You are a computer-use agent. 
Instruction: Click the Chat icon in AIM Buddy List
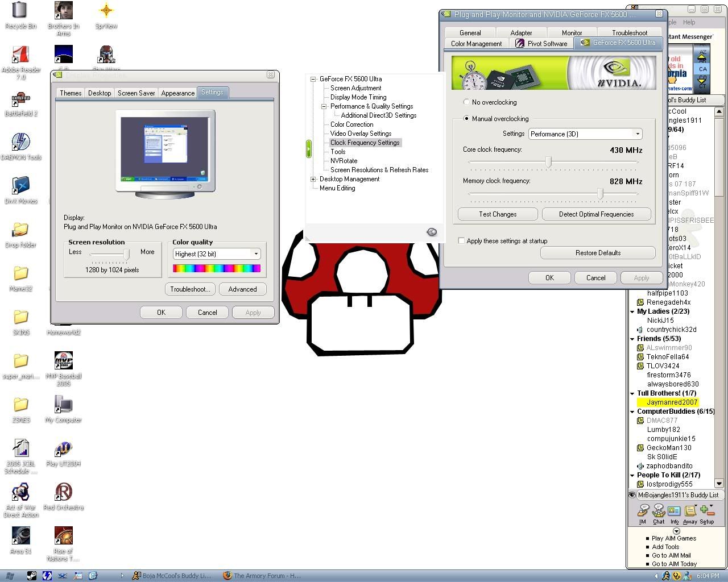tap(659, 514)
